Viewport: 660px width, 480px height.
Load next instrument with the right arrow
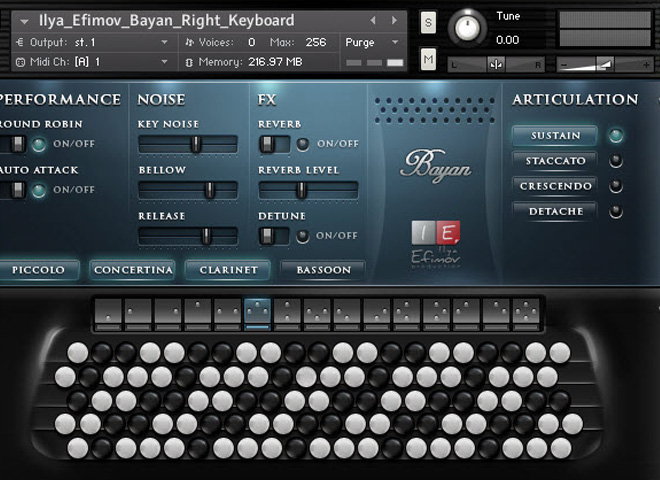[x=394, y=20]
